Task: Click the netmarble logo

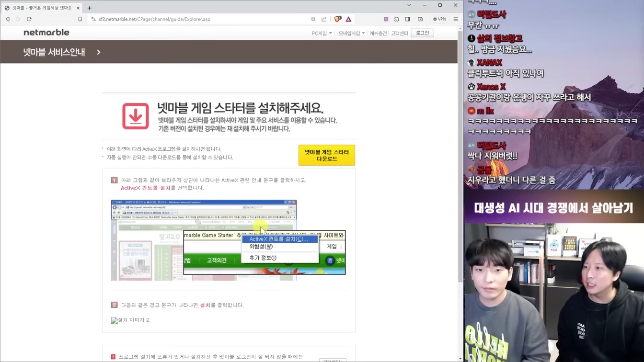Action: tap(46, 33)
